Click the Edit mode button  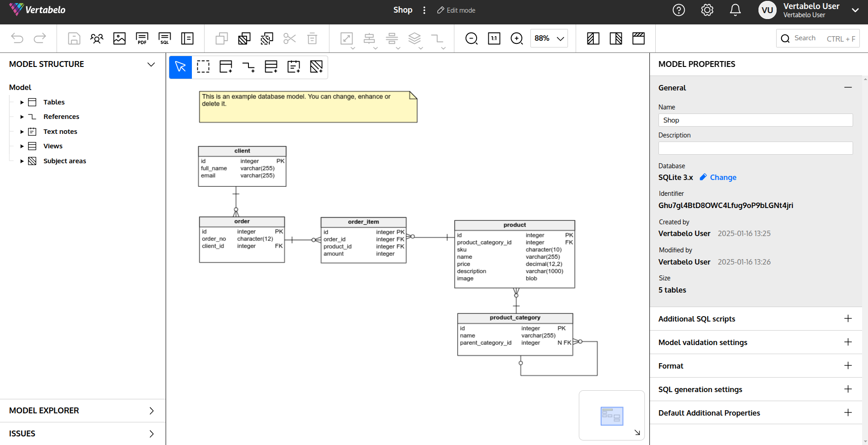point(456,10)
